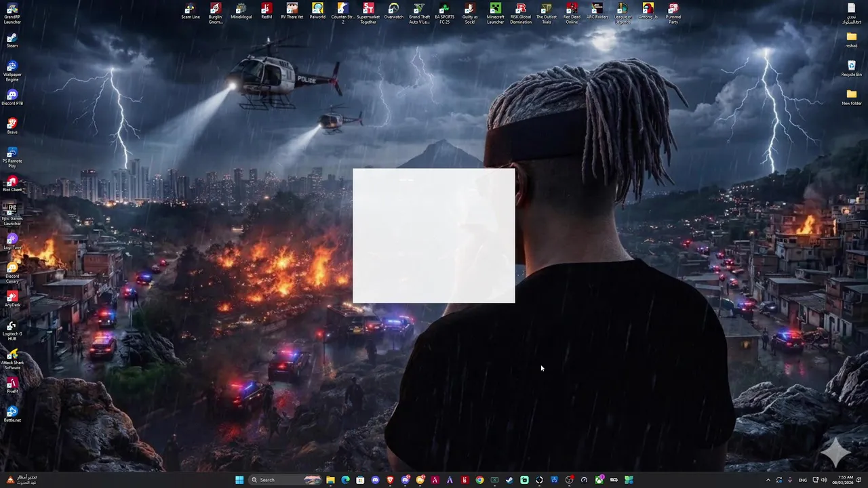Select the Epic Games Launcher desktop icon
868x488 pixels.
click(x=12, y=215)
